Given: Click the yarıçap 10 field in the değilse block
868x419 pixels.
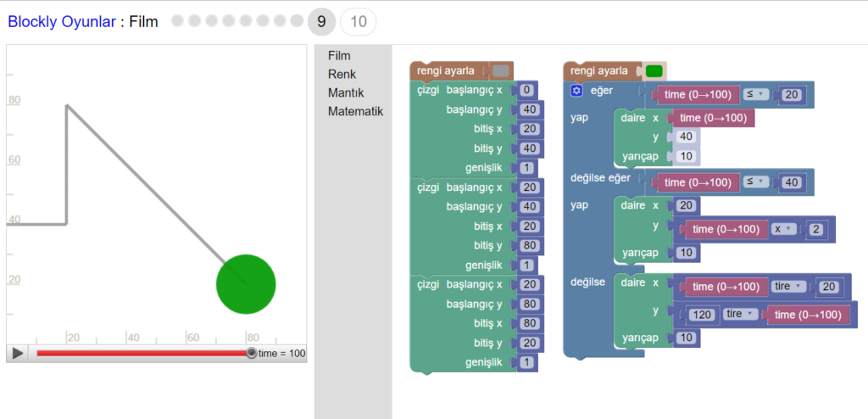Looking at the screenshot, I should pyautogui.click(x=687, y=338).
